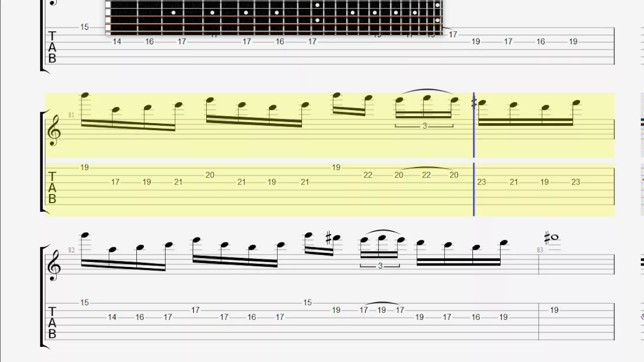Select the sharp whole note in measure 83

(x=551, y=237)
